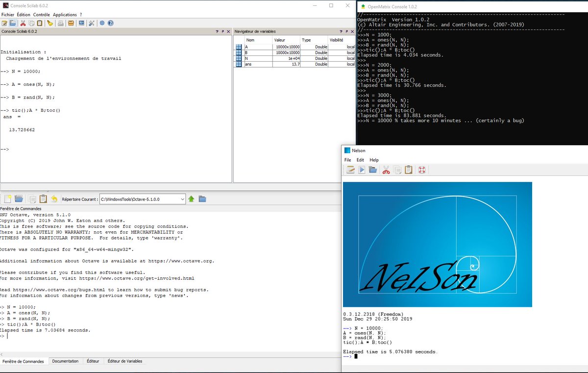Undock the Navigateur de variables panel

[346, 31]
